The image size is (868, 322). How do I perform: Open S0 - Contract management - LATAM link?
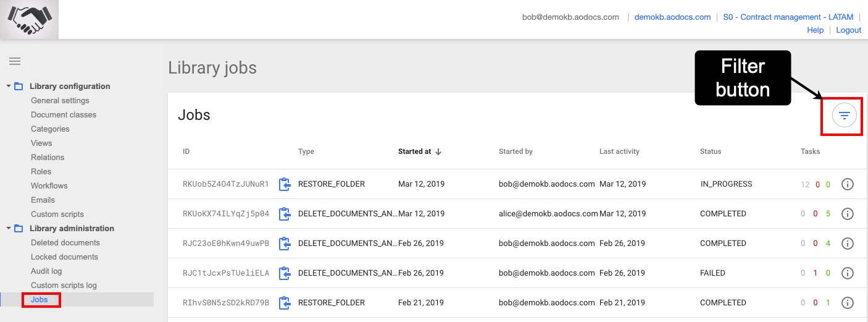point(788,17)
